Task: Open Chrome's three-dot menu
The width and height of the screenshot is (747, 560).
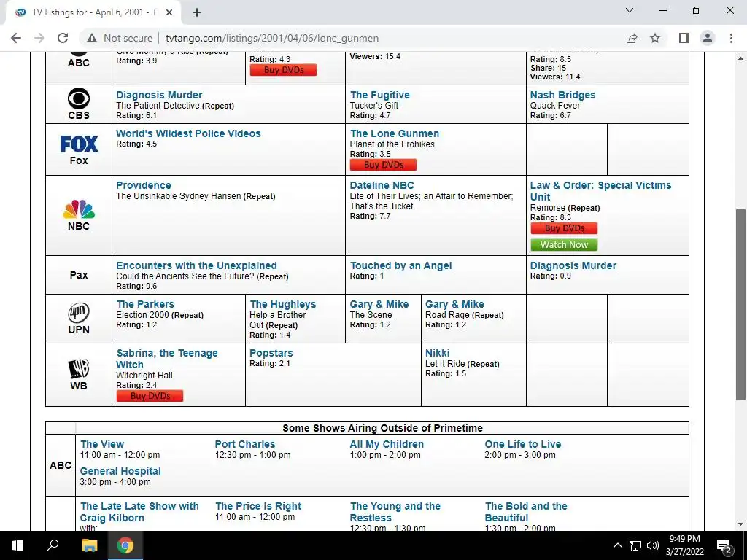Action: coord(731,38)
